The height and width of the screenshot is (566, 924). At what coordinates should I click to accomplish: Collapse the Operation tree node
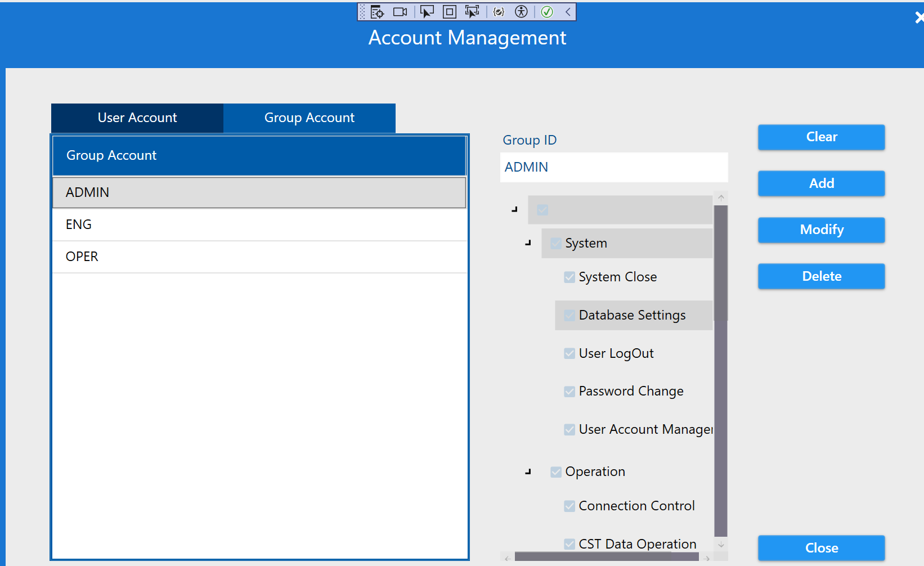(x=528, y=471)
